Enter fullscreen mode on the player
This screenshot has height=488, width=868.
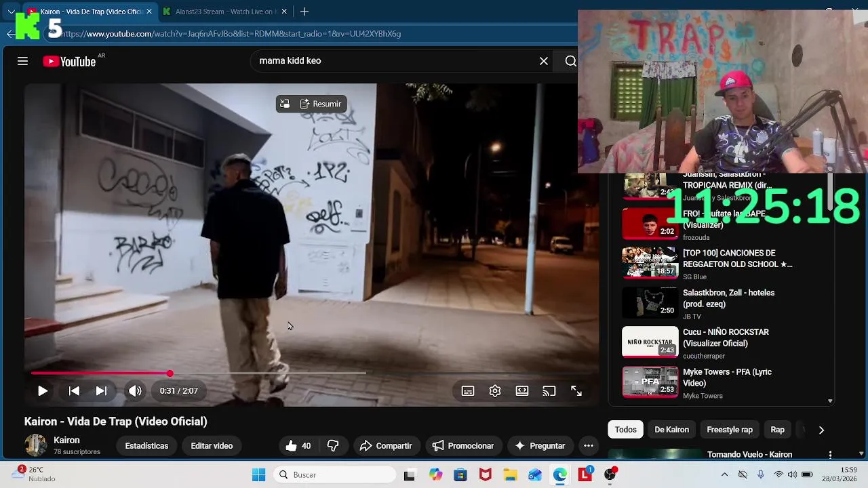[x=576, y=391]
